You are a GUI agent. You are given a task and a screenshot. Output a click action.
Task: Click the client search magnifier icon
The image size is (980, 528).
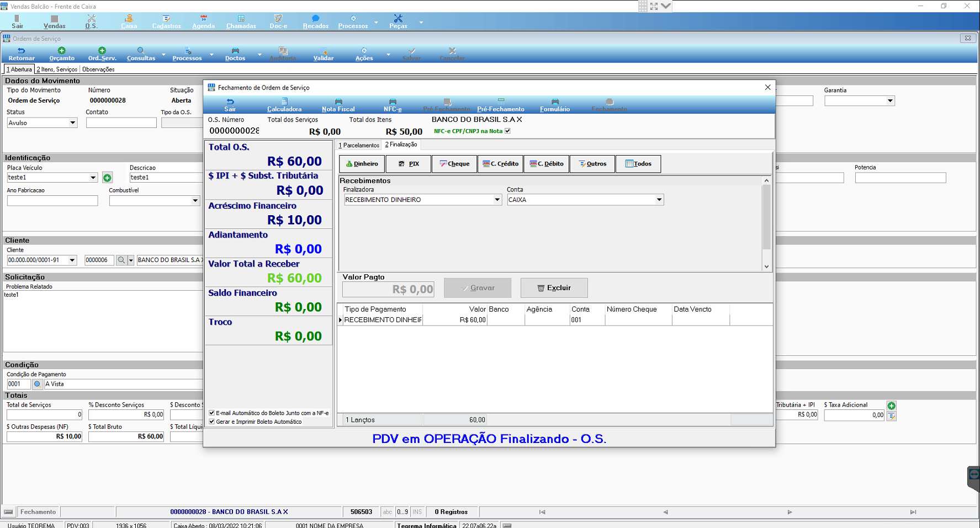[121, 260]
